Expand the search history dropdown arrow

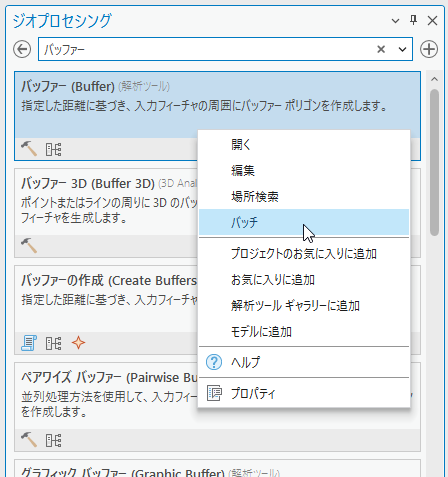(x=402, y=49)
